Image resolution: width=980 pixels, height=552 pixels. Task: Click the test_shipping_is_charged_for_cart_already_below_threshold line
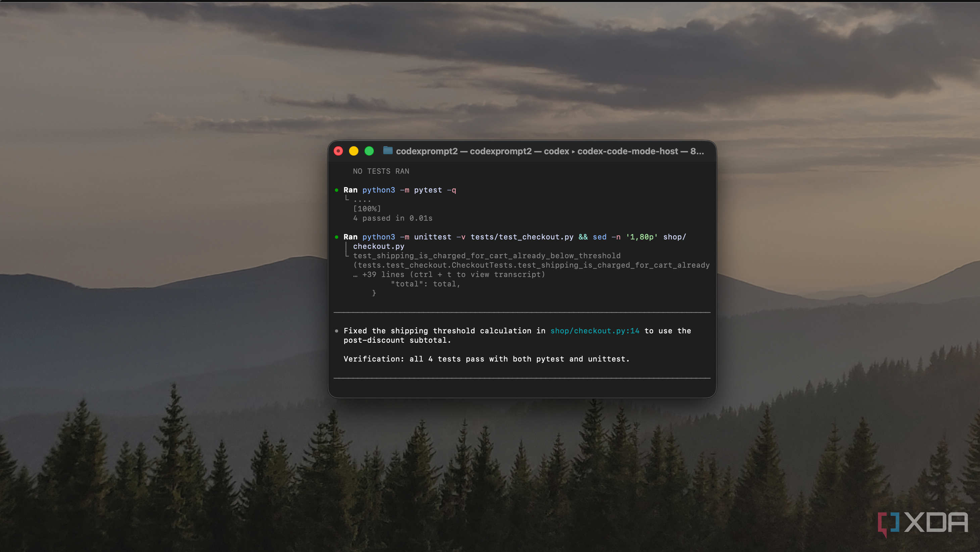pyautogui.click(x=487, y=256)
